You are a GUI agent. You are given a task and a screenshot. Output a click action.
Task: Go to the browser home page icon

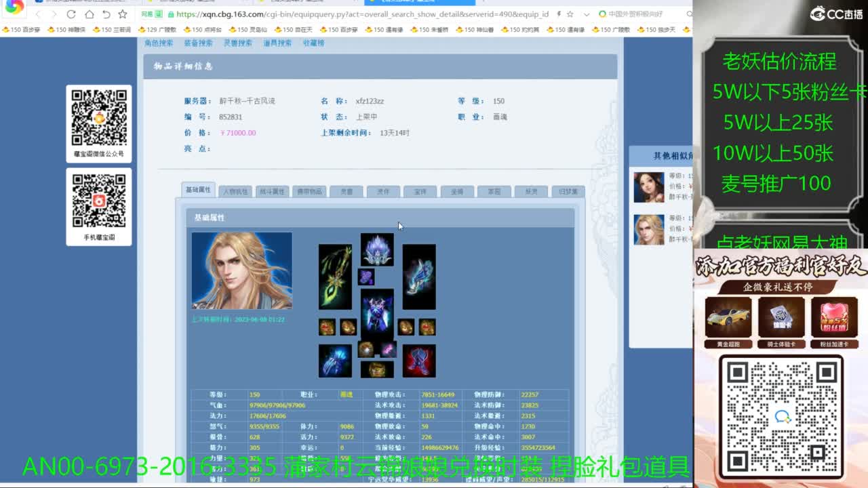pos(89,14)
